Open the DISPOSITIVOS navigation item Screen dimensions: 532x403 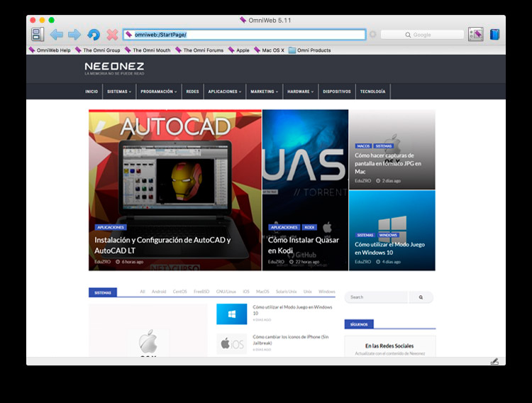click(x=337, y=92)
